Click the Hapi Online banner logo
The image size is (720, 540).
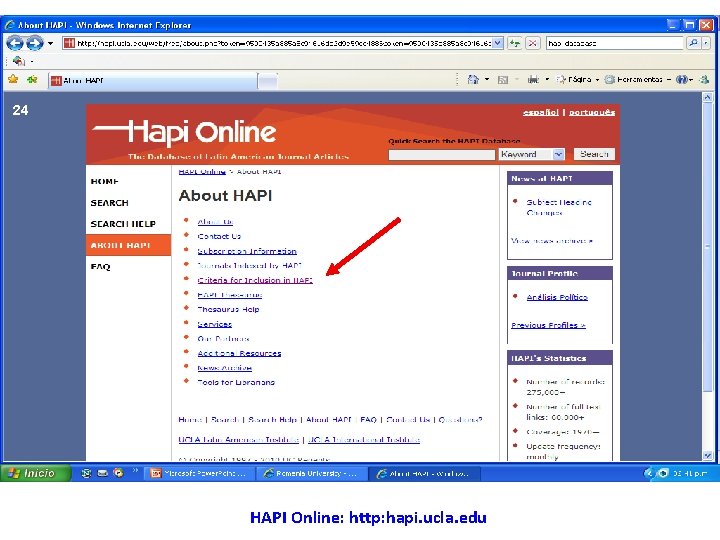tap(185, 132)
